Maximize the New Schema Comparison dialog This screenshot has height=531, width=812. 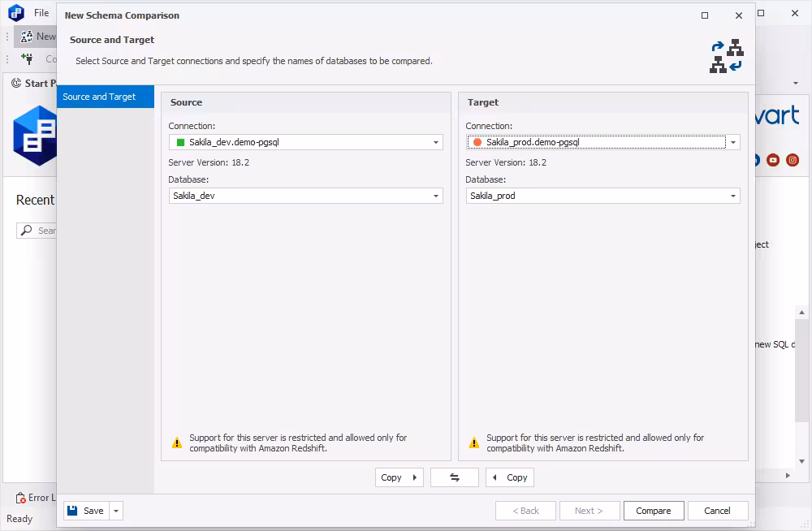point(705,15)
